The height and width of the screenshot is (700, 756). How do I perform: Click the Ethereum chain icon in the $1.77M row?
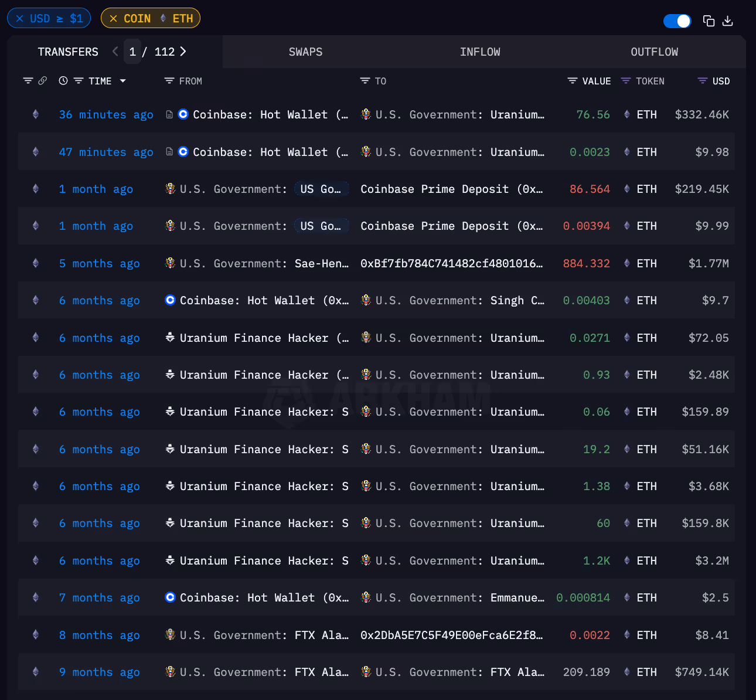point(36,263)
